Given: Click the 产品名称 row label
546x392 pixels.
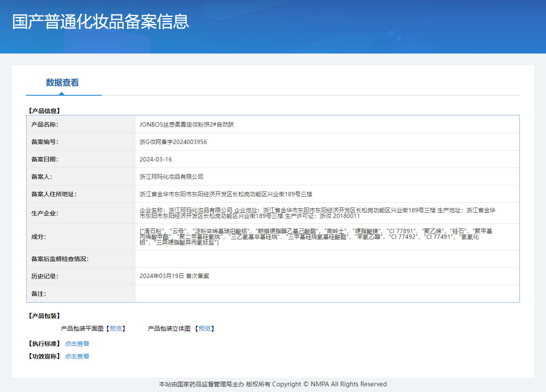Looking at the screenshot, I should [x=45, y=124].
